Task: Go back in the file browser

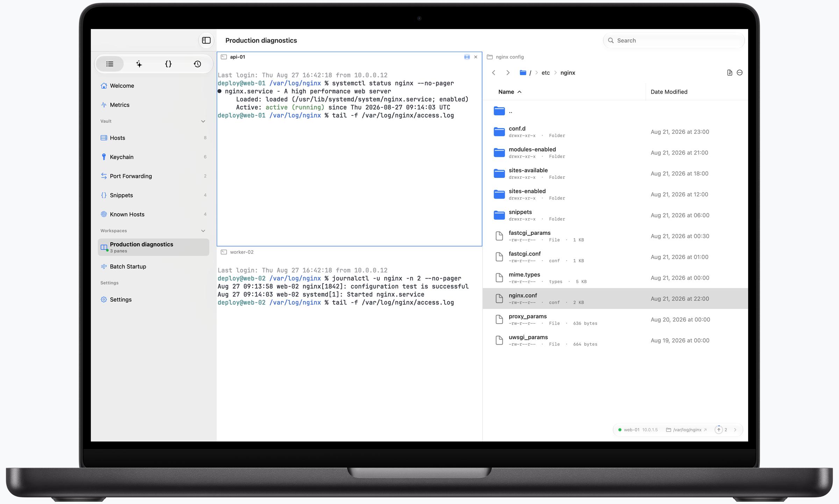Action: 494,73
